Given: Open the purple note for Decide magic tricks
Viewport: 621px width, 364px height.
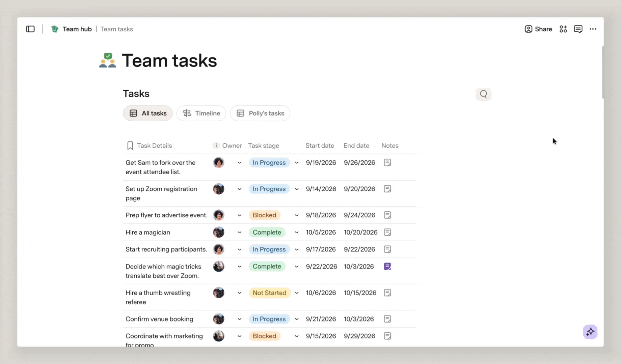Looking at the screenshot, I should (387, 266).
